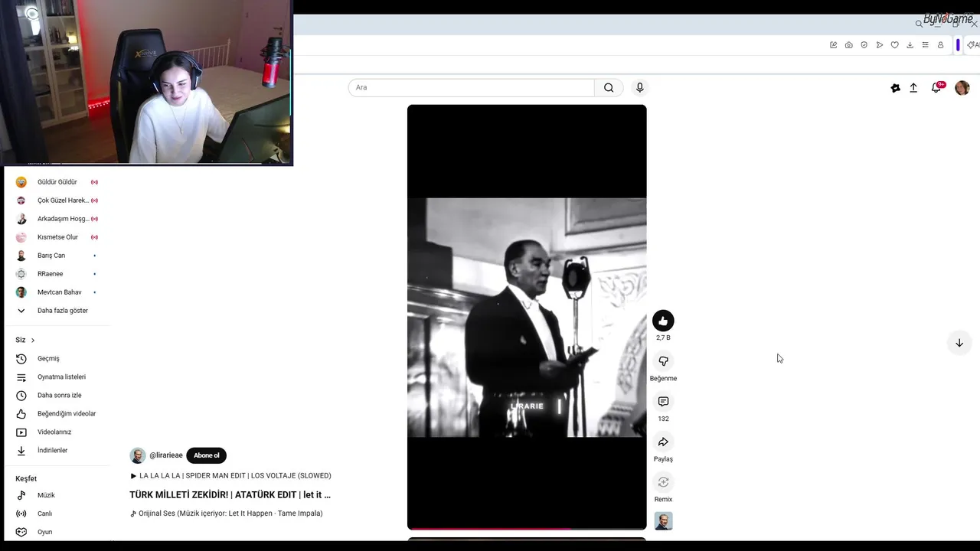The height and width of the screenshot is (551, 980).
Task: Share the Short using the Paylaş button
Action: (x=663, y=442)
